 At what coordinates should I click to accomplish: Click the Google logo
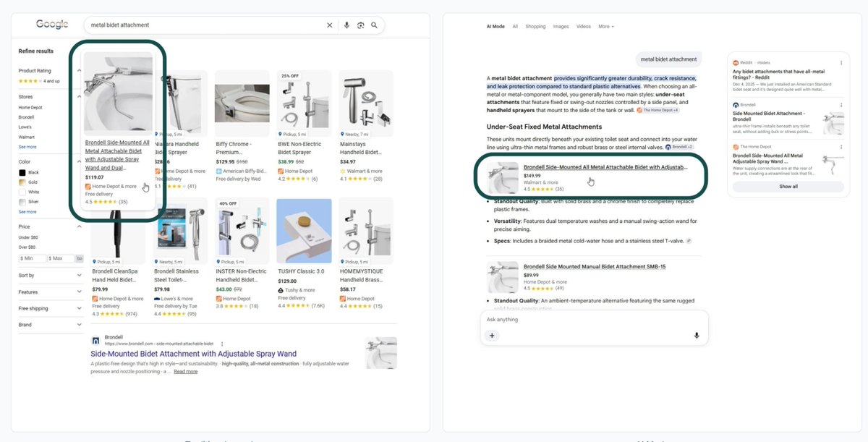pos(52,25)
